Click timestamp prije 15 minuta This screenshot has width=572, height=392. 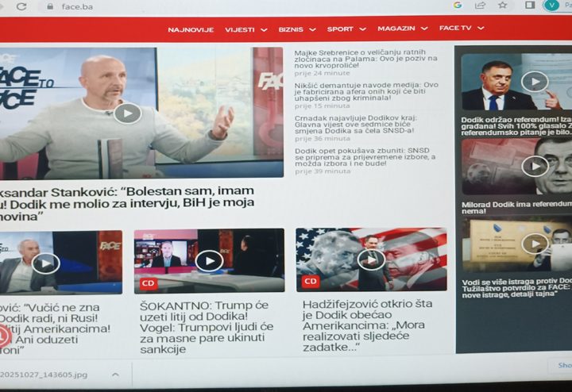pos(322,106)
